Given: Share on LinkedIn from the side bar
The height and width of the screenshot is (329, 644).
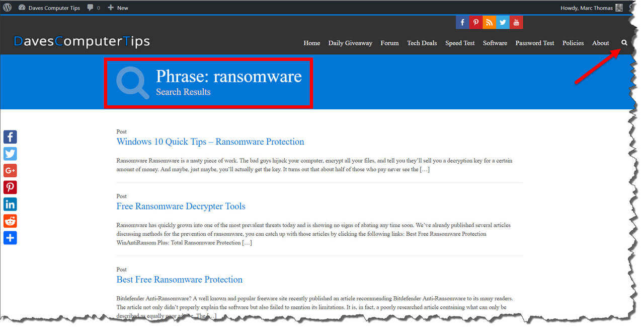Looking at the screenshot, I should click(x=10, y=204).
